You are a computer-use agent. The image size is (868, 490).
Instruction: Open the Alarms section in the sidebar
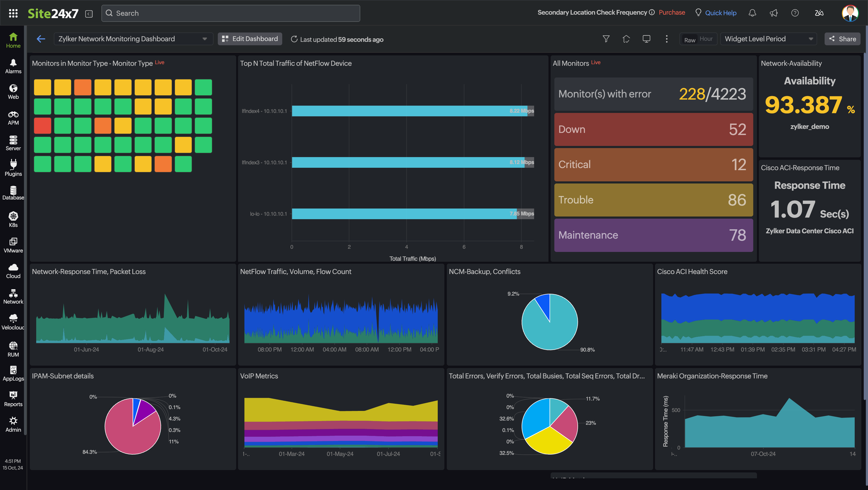[13, 66]
